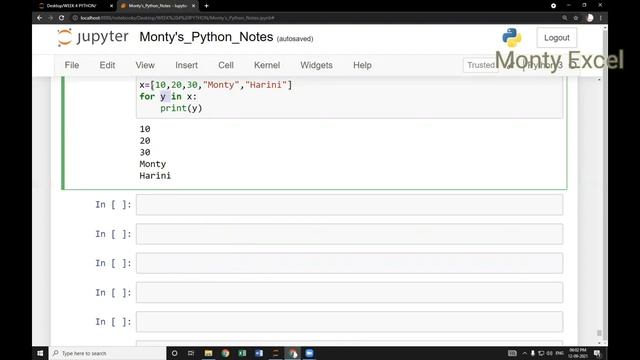Click inside the for-loop code cell
The width and height of the screenshot is (640, 360).
click(x=349, y=97)
